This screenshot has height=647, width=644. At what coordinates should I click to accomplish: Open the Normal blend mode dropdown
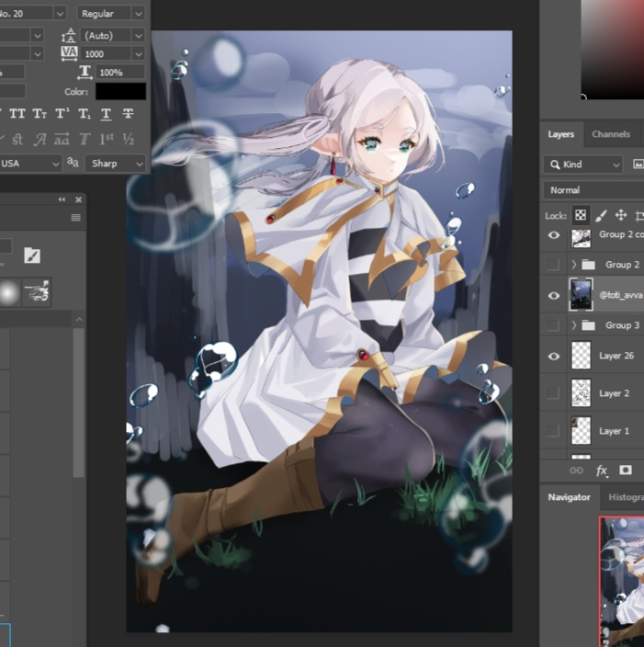(x=593, y=190)
